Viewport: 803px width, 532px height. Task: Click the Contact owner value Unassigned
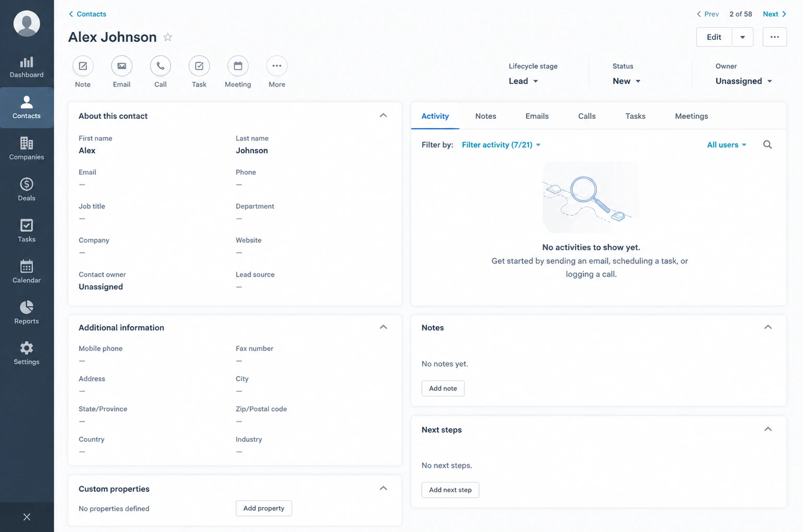click(101, 287)
